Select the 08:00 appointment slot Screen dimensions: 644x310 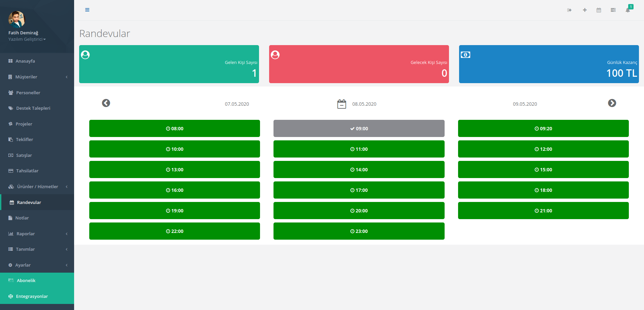pos(174,129)
